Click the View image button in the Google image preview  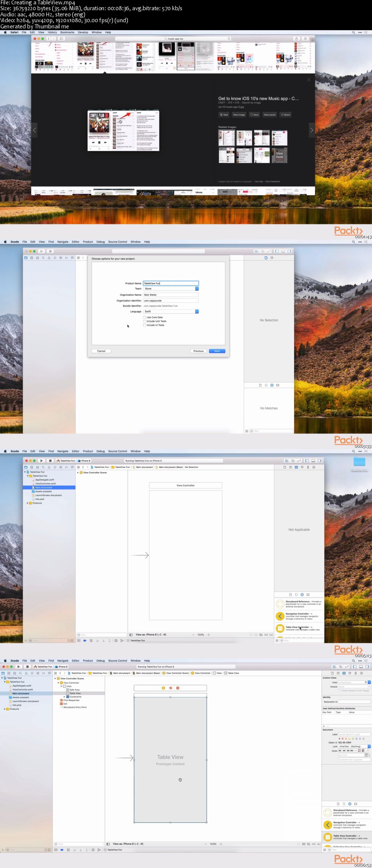pos(239,115)
